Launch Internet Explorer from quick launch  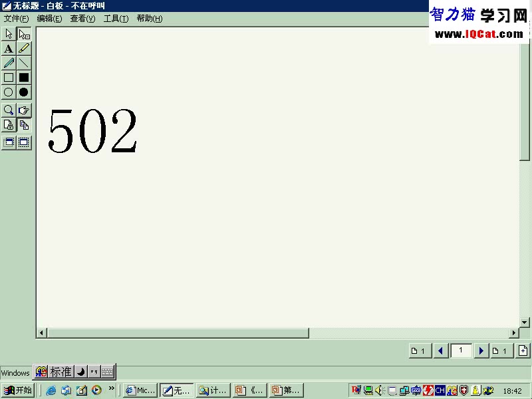[51, 390]
